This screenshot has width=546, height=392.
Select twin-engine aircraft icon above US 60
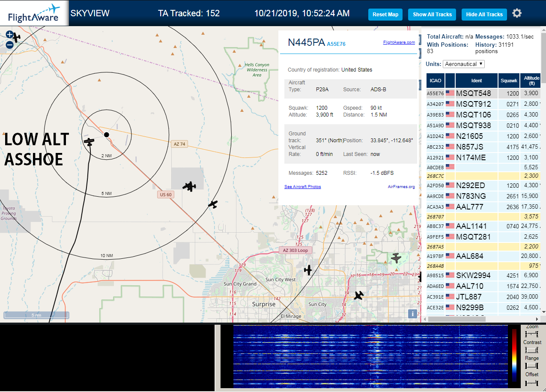tap(189, 186)
